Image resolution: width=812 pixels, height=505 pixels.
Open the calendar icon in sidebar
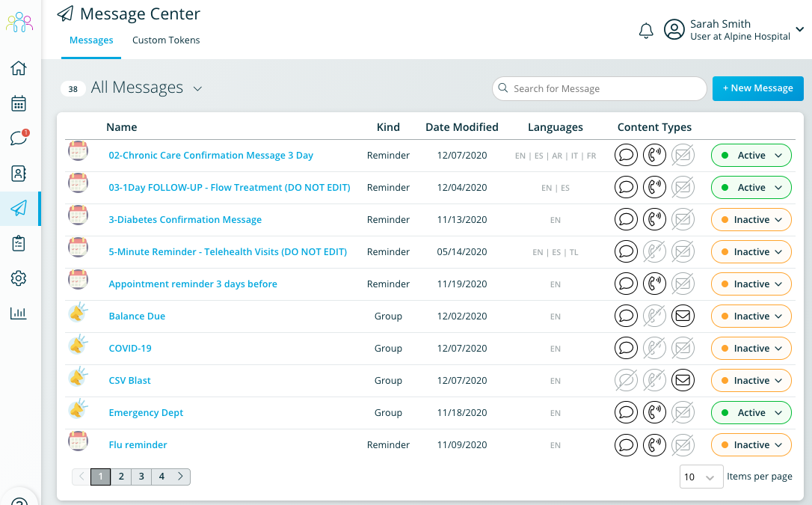pos(19,103)
